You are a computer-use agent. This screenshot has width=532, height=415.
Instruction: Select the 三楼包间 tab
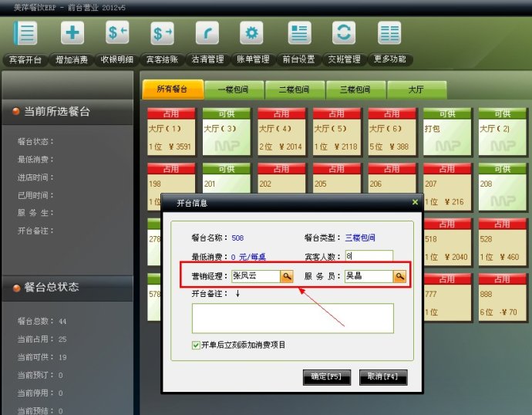coord(355,89)
